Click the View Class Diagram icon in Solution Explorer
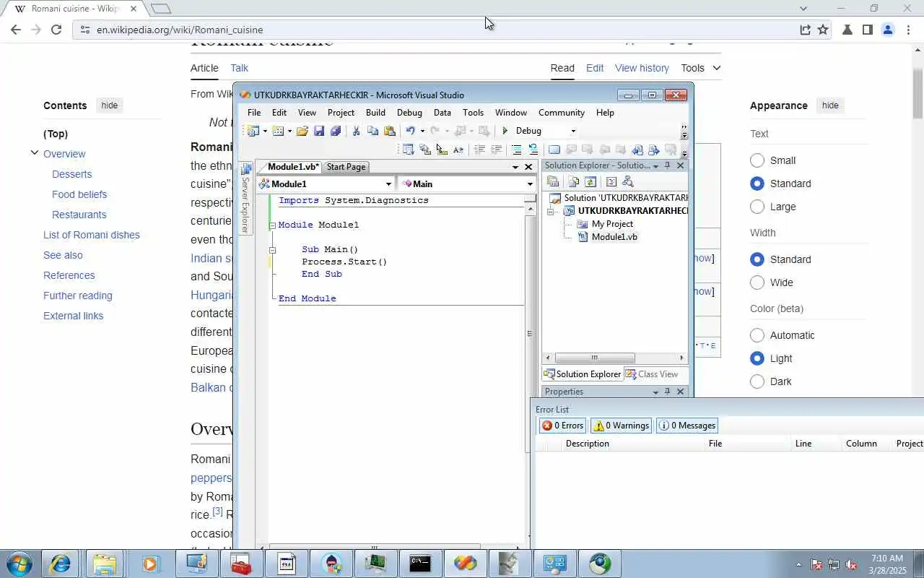This screenshot has width=924, height=578. tap(628, 182)
